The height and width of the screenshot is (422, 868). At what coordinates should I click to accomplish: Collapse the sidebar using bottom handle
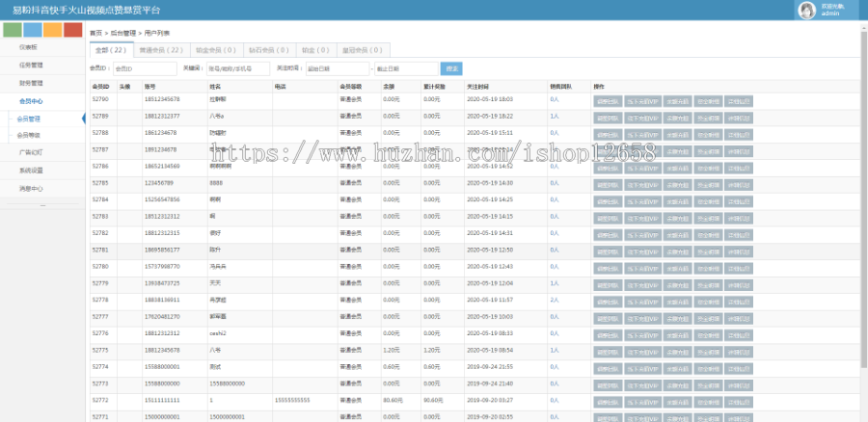pyautogui.click(x=41, y=206)
